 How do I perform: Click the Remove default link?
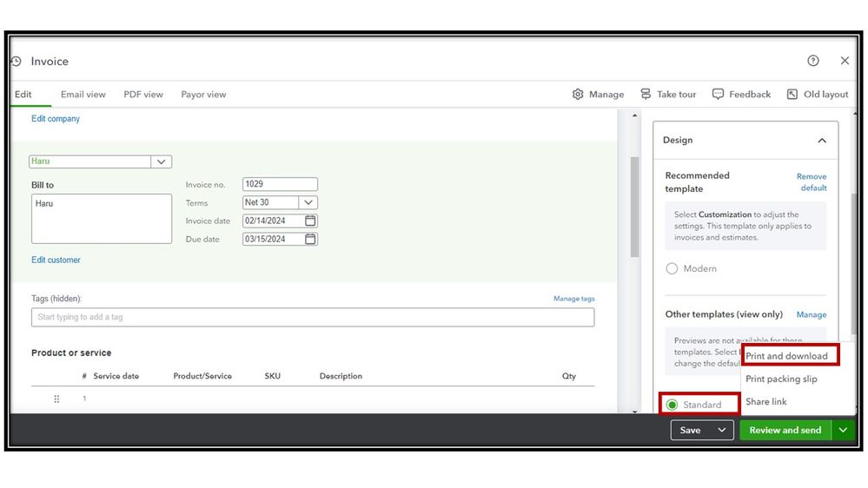pos(812,182)
